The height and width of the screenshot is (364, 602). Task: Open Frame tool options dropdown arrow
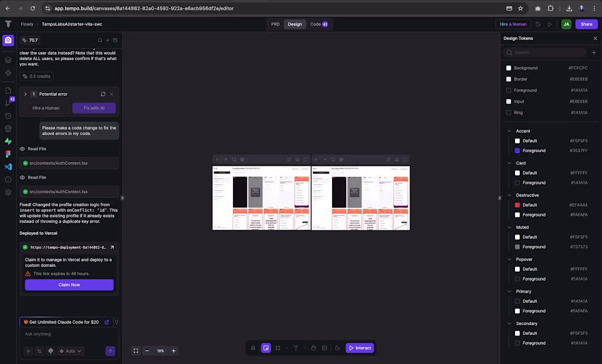pos(286,348)
